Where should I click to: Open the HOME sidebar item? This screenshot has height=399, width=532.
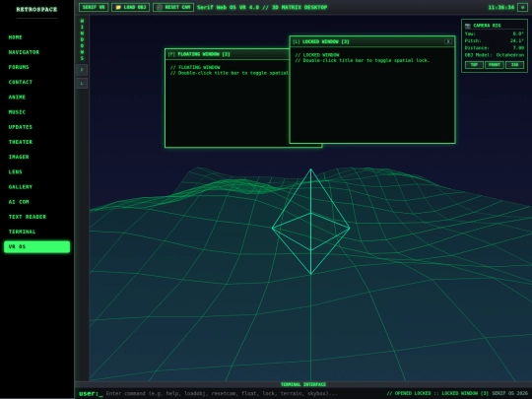tap(36, 37)
